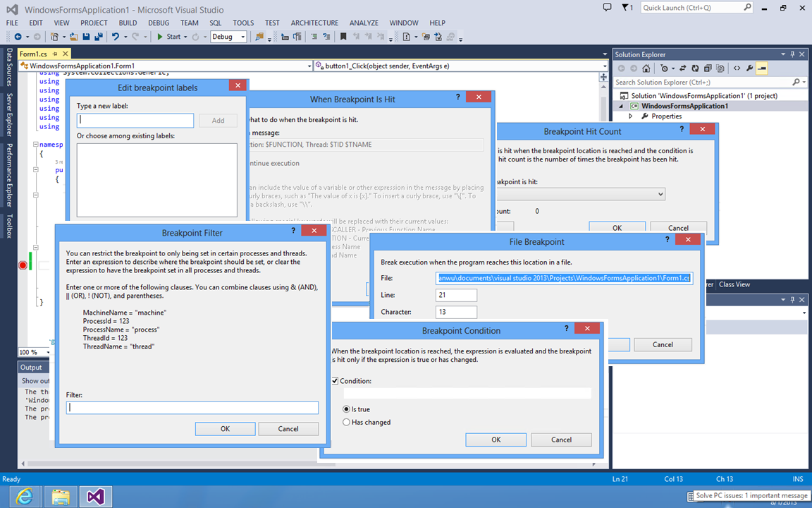Click the View Code icon in Solution Explorer
The height and width of the screenshot is (508, 812).
coord(736,68)
